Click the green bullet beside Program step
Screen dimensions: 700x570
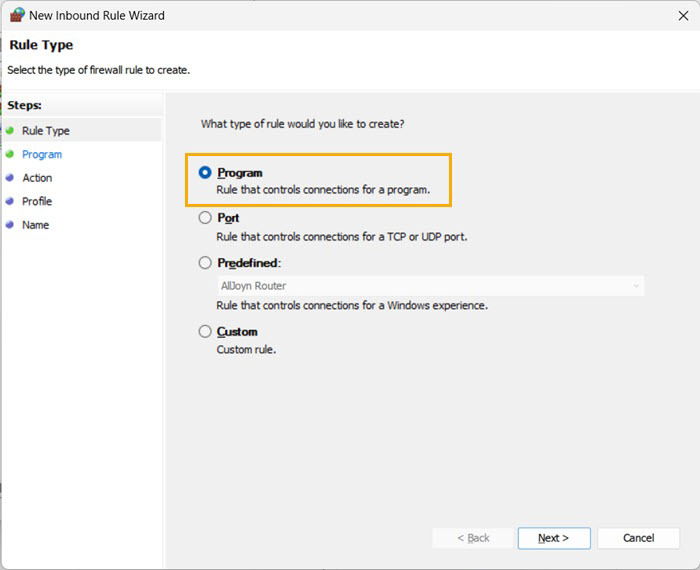(x=10, y=154)
